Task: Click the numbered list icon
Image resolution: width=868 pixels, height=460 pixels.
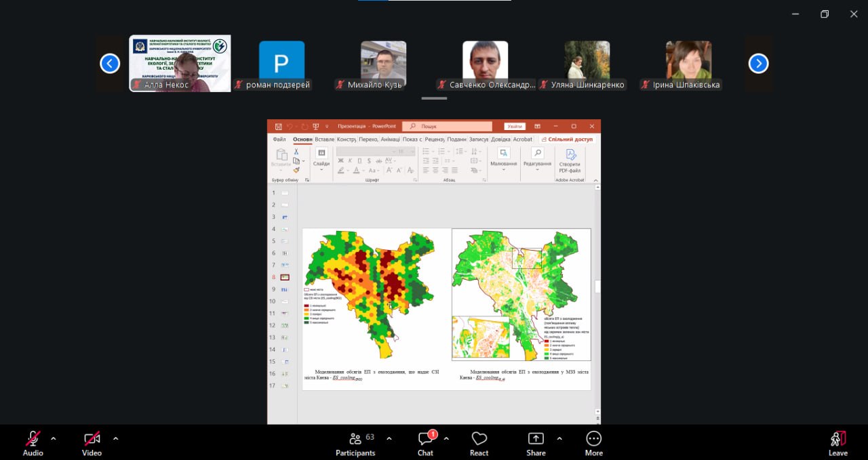Action: [x=441, y=151]
